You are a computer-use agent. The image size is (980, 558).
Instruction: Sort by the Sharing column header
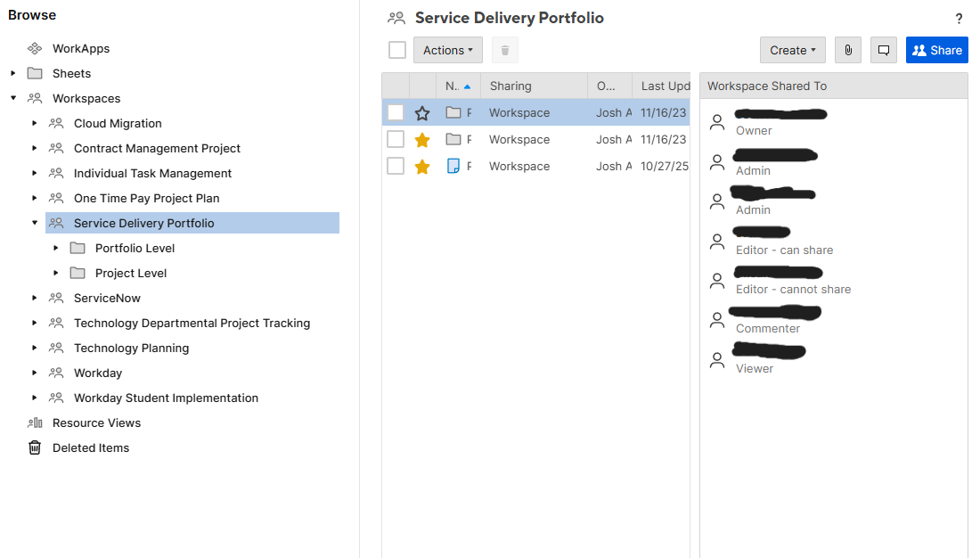click(x=534, y=86)
